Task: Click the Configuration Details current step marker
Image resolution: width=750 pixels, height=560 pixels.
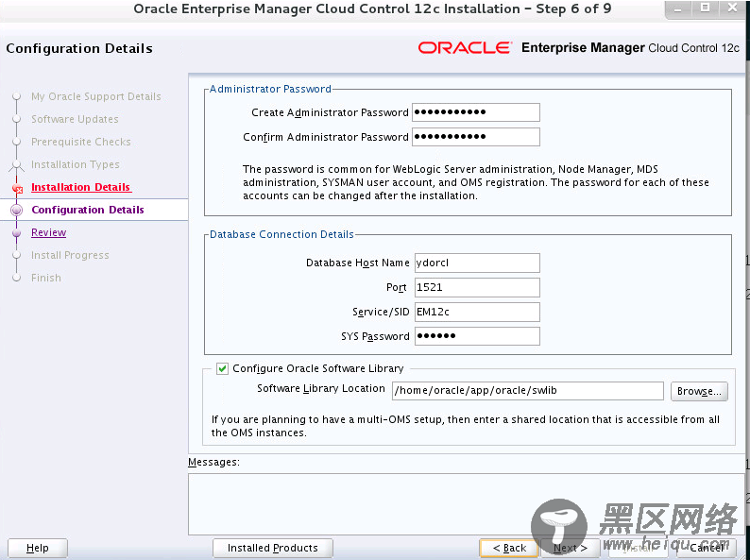Action: 17,210
